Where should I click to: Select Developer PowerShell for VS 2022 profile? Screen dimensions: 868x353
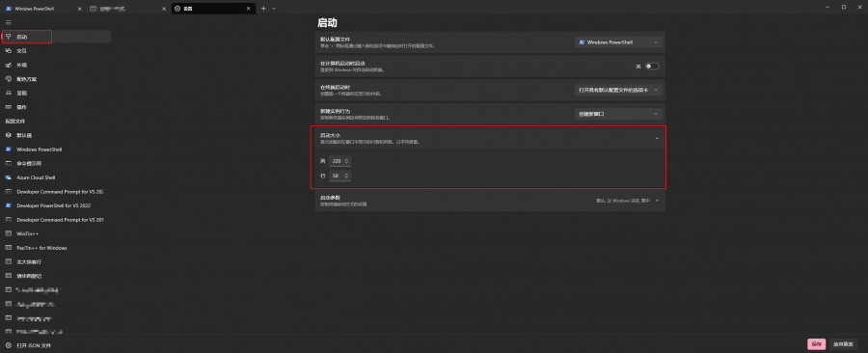point(56,205)
